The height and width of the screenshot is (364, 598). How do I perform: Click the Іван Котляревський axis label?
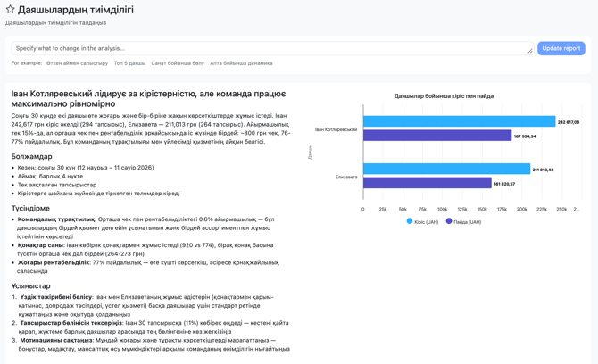pyautogui.click(x=336, y=129)
